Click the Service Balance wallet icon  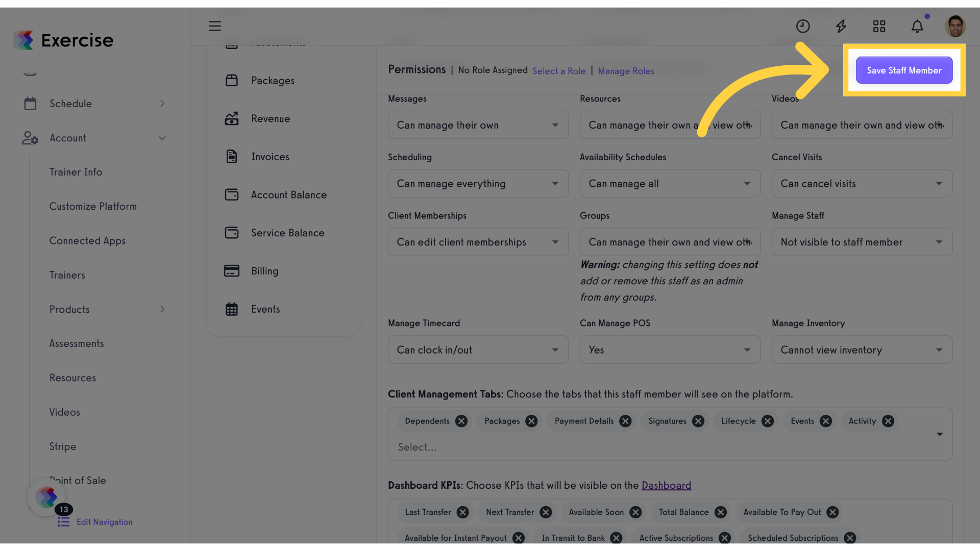(232, 233)
